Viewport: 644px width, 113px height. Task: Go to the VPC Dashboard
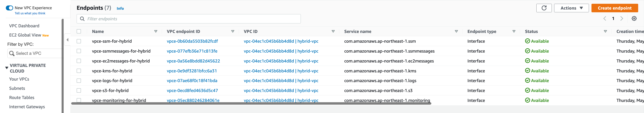pos(24,26)
